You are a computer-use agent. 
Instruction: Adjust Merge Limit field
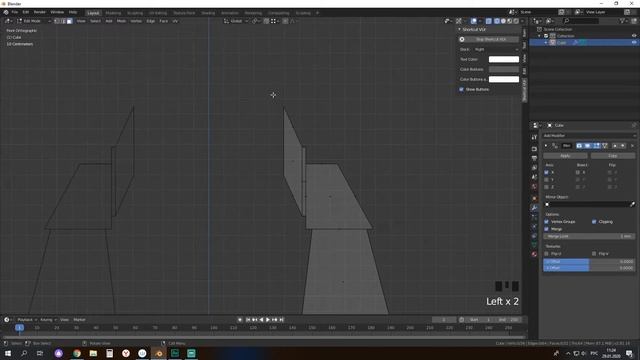point(589,236)
